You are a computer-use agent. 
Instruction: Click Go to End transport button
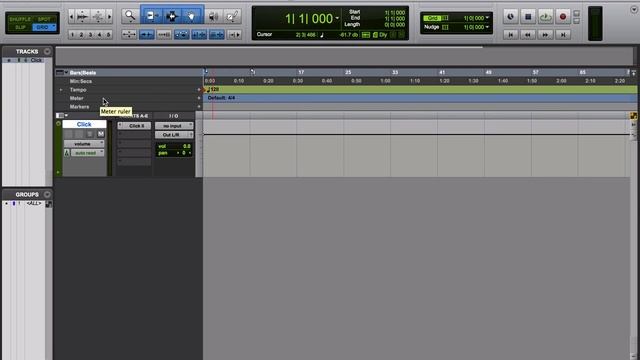pos(563,35)
